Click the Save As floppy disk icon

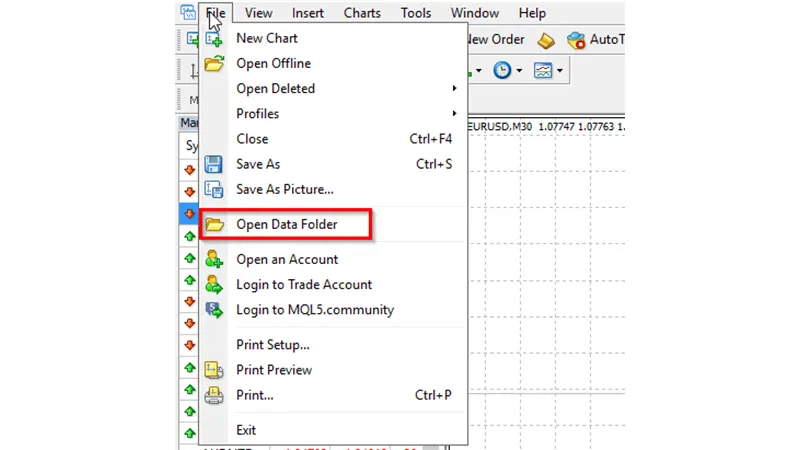[214, 164]
